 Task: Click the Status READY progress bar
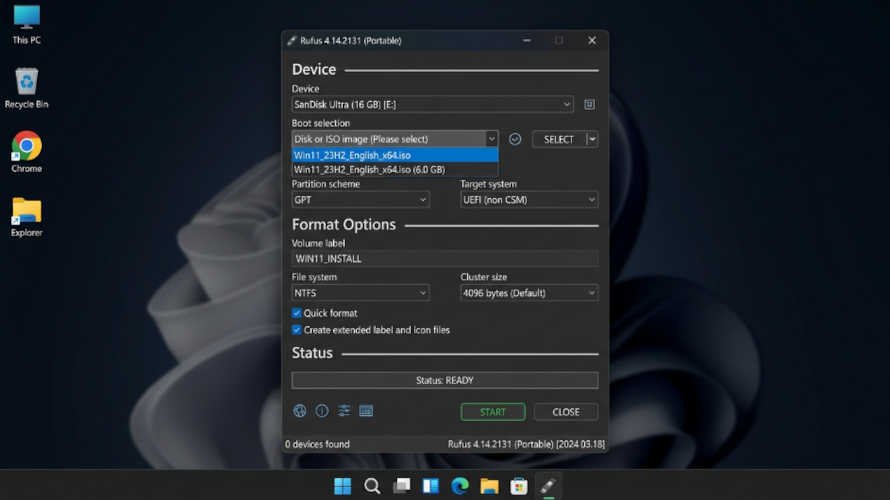[x=445, y=380]
